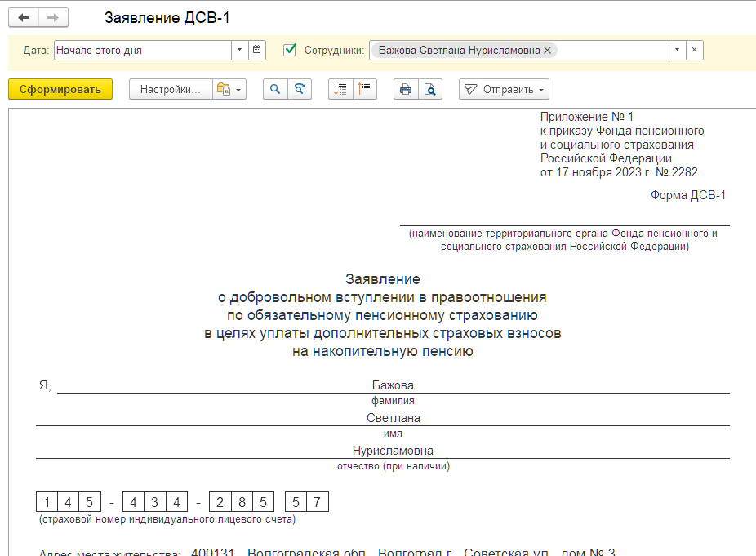Click the 'Заявление' title in the document
Screen dimensions: 756x556
(383, 279)
